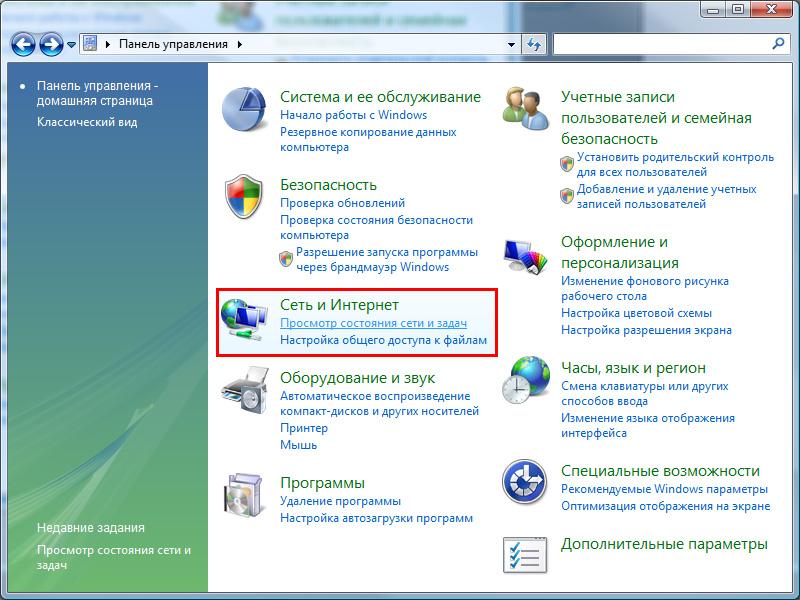Screen dimensions: 800x600
Task: Open 'Изменение языка отображения интерфейса'
Action: pyautogui.click(x=647, y=425)
